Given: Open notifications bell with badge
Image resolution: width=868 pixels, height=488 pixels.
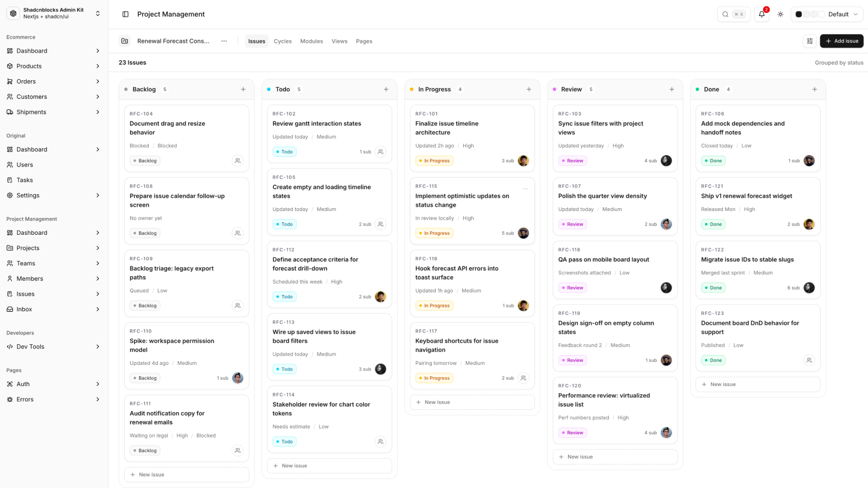Looking at the screenshot, I should point(762,14).
